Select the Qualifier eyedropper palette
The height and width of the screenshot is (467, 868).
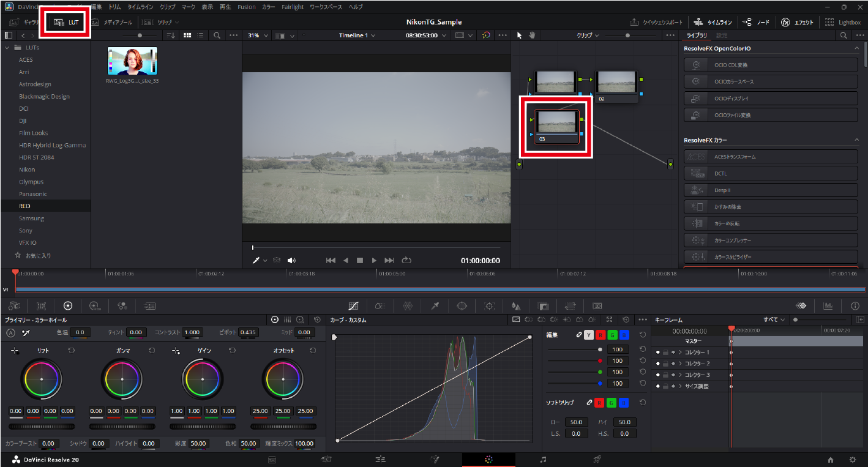point(435,306)
